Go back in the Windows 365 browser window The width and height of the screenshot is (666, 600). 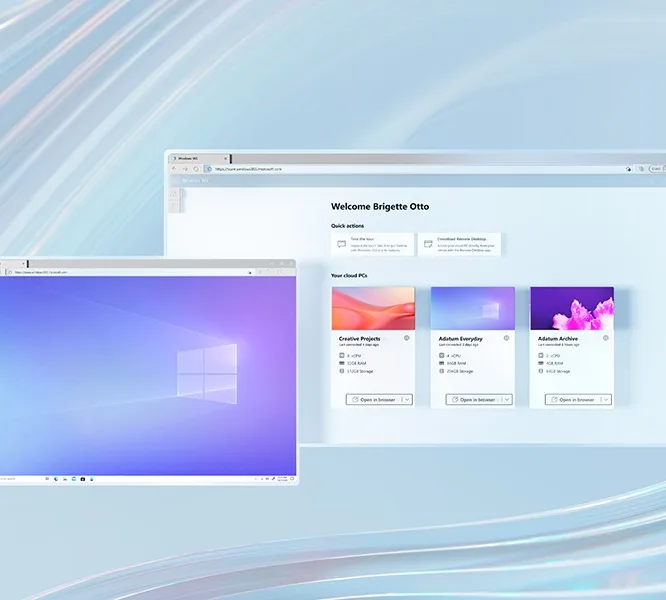(x=174, y=169)
